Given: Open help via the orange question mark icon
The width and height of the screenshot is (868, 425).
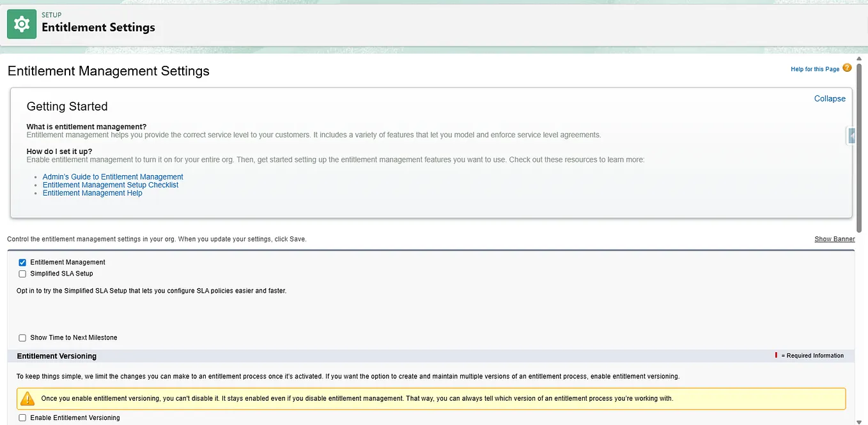Looking at the screenshot, I should (x=847, y=66).
